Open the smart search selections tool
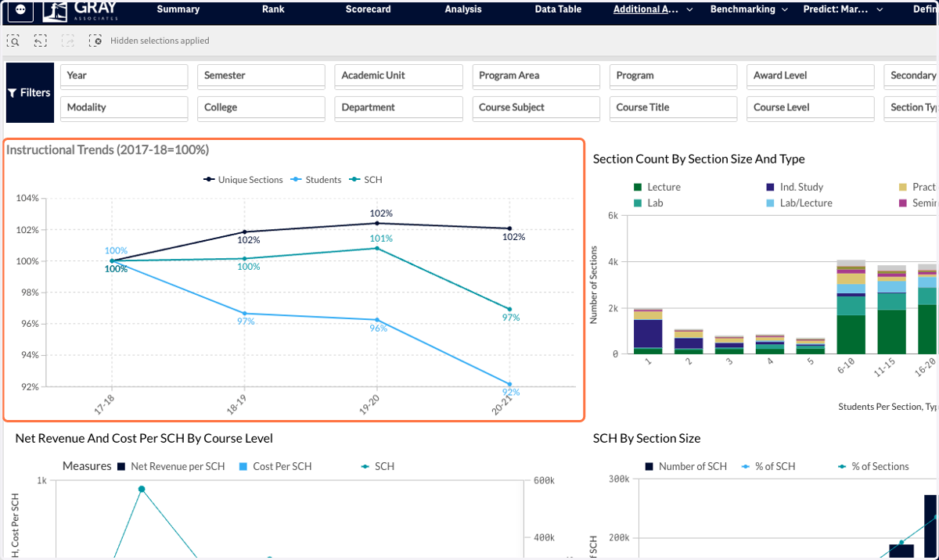This screenshot has height=560, width=939. 13,41
